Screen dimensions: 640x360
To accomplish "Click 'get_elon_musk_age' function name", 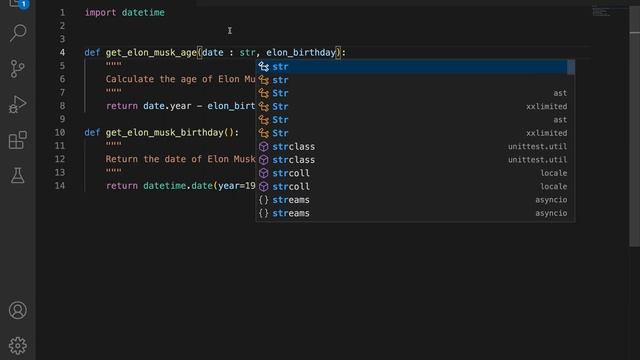I will click(x=151, y=53).
